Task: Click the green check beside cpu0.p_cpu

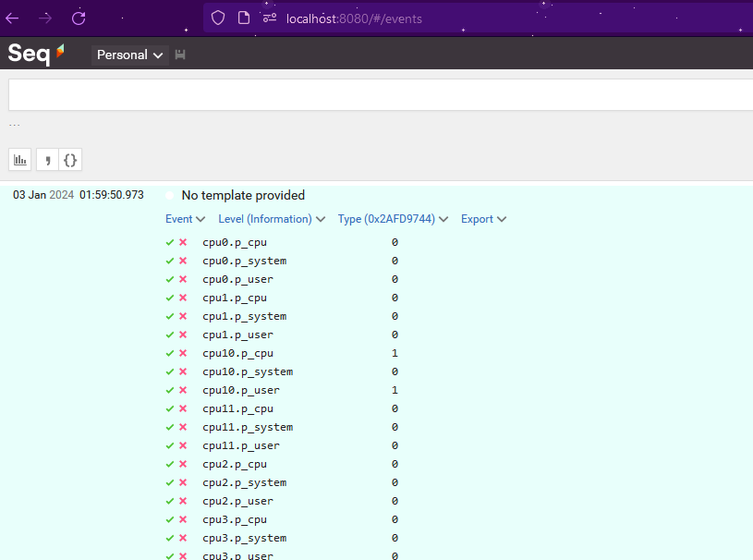Action: [169, 241]
